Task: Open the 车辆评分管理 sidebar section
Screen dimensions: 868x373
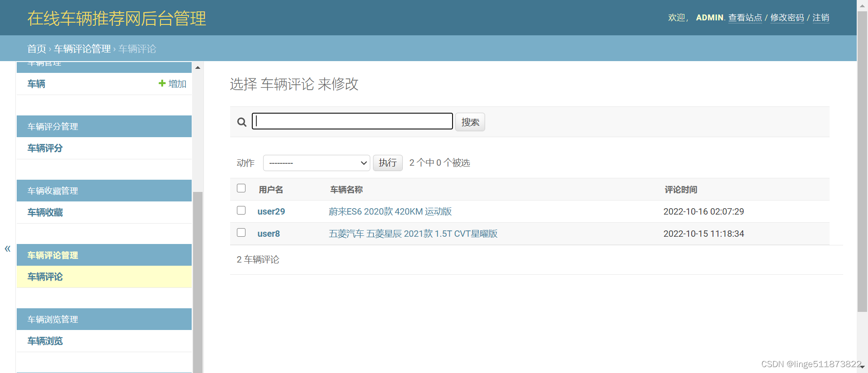Action: point(53,127)
